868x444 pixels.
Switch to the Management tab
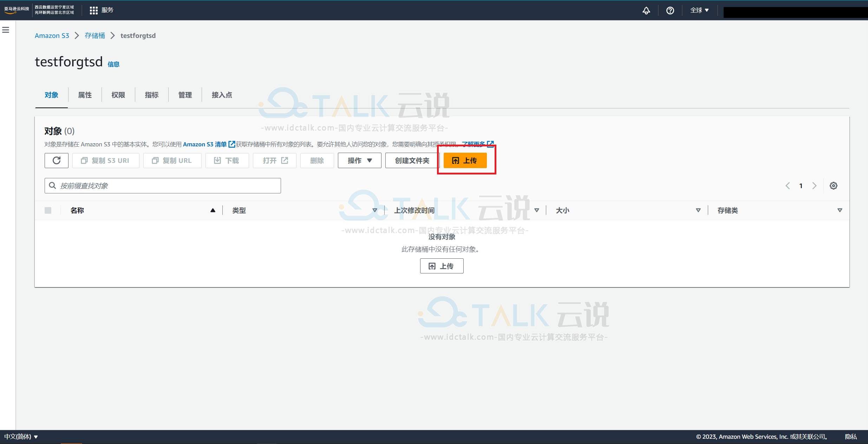coord(185,95)
